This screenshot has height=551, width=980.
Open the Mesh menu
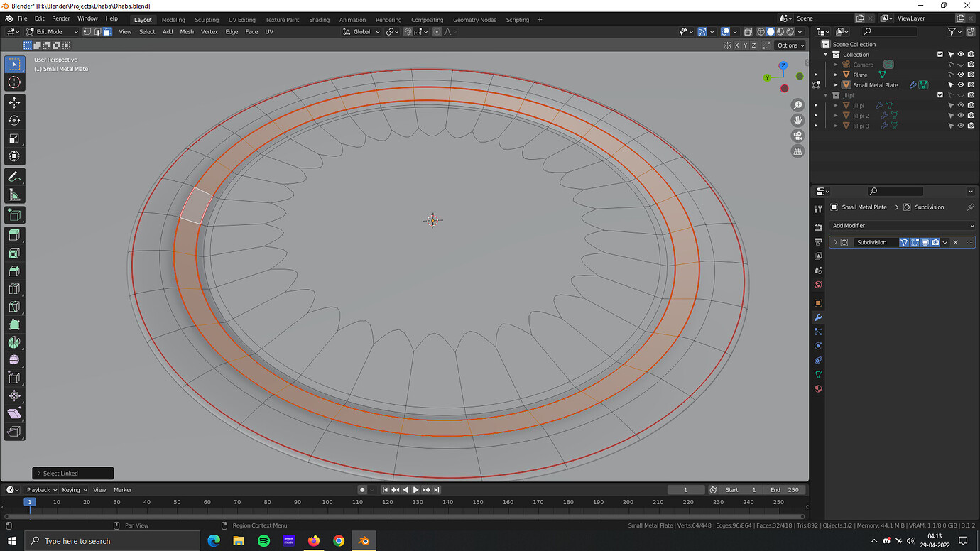click(x=187, y=31)
